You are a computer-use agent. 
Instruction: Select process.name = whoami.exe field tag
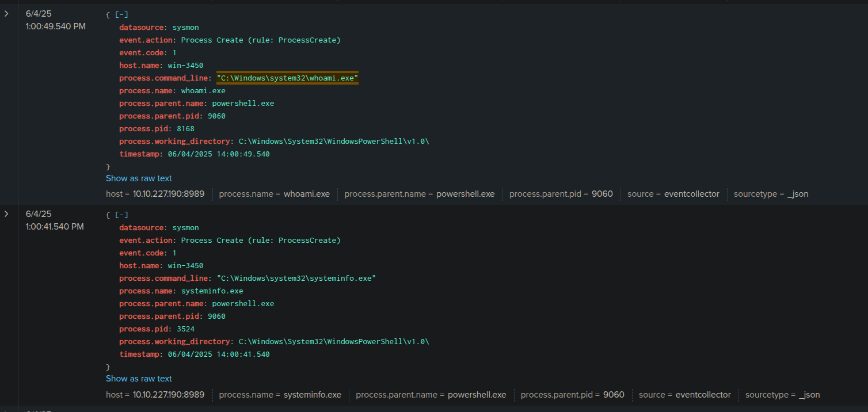(x=275, y=193)
